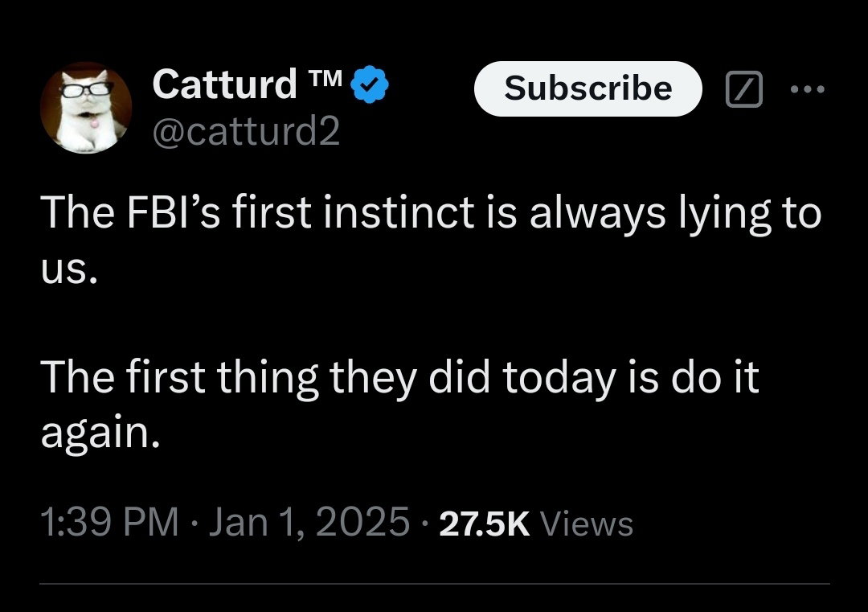Click the "27.5K" view count

pyautogui.click(x=478, y=524)
